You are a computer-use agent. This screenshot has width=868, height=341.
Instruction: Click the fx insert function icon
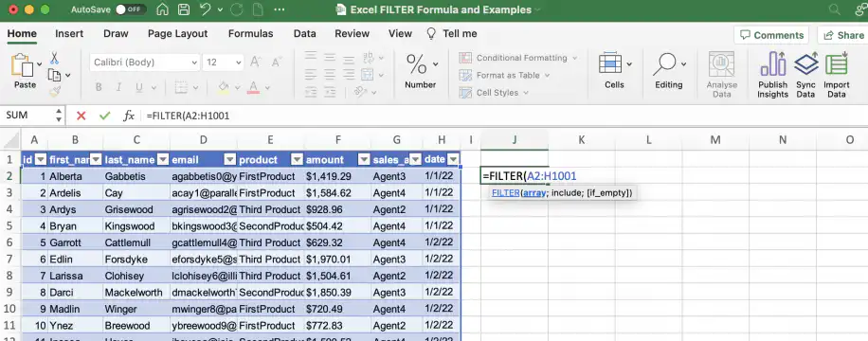click(x=129, y=116)
